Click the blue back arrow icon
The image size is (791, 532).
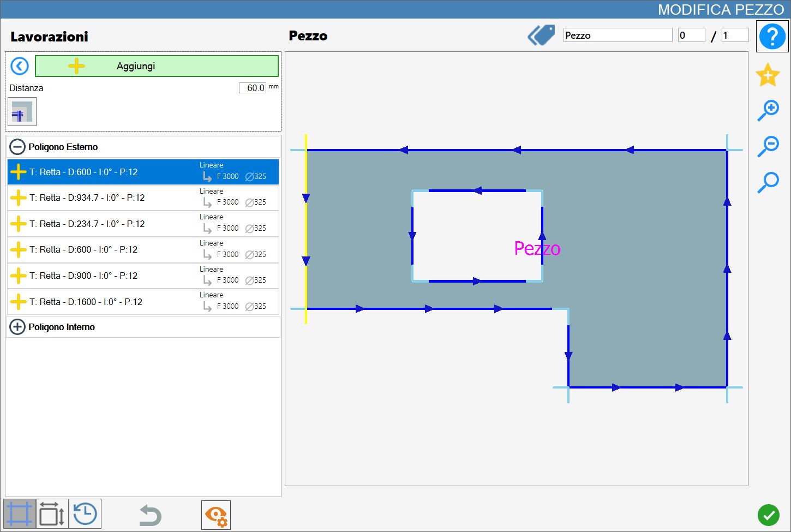[20, 67]
